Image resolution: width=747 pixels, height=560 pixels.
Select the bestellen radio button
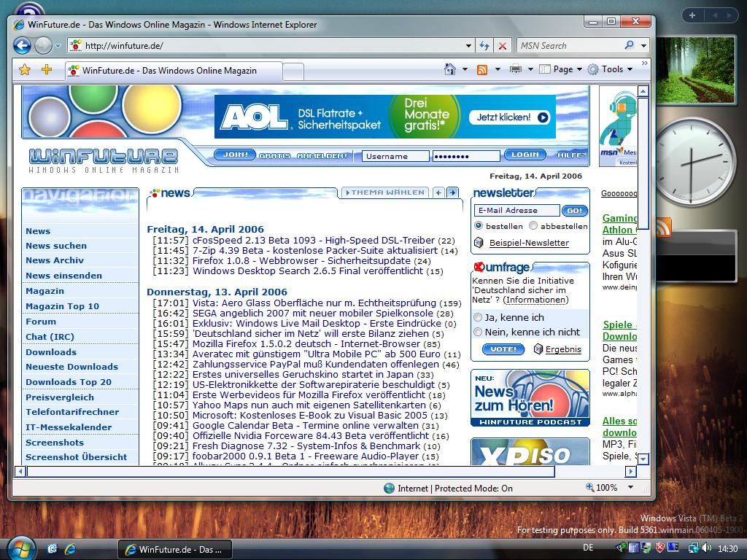(x=479, y=226)
